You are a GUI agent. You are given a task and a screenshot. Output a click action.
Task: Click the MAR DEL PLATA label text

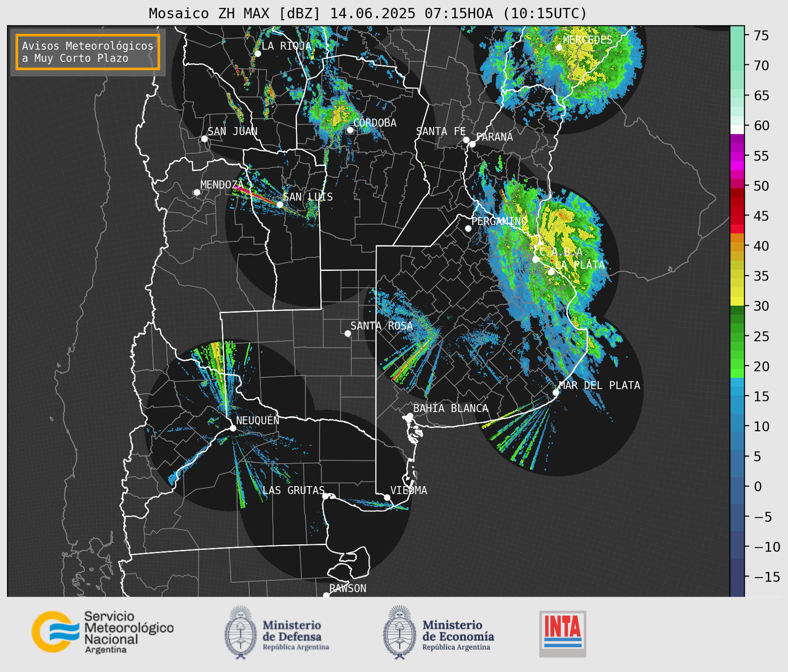click(x=599, y=386)
